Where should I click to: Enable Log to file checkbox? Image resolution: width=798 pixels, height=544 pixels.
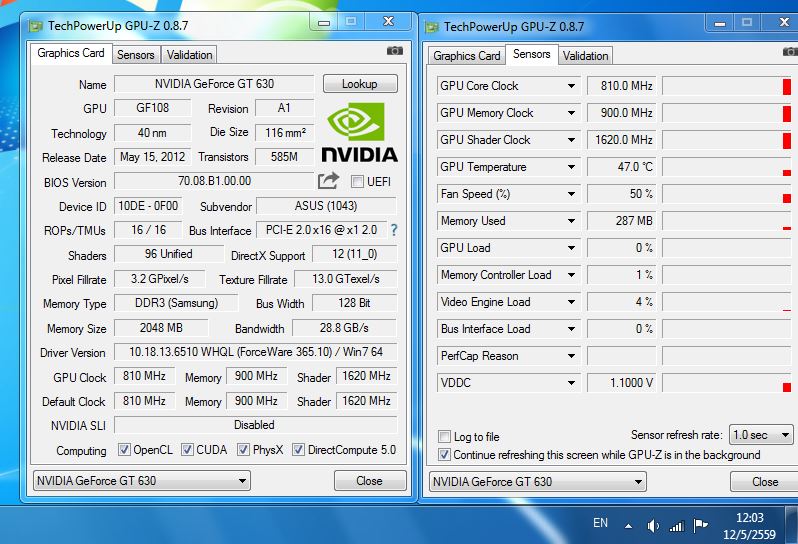[x=444, y=437]
